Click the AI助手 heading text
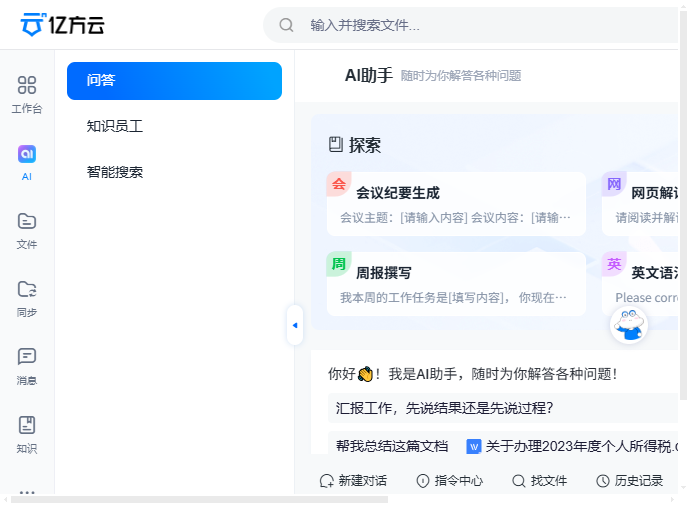The width and height of the screenshot is (689, 505). pyautogui.click(x=368, y=76)
